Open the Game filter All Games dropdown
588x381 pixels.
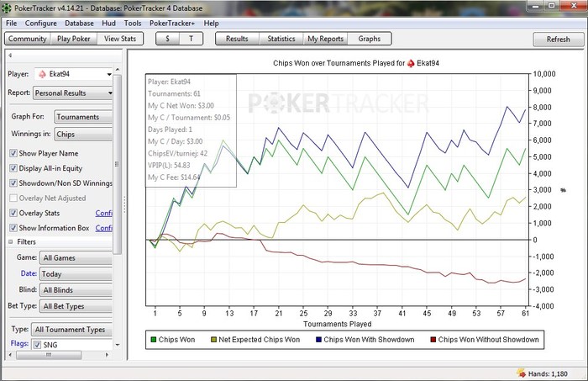76,258
